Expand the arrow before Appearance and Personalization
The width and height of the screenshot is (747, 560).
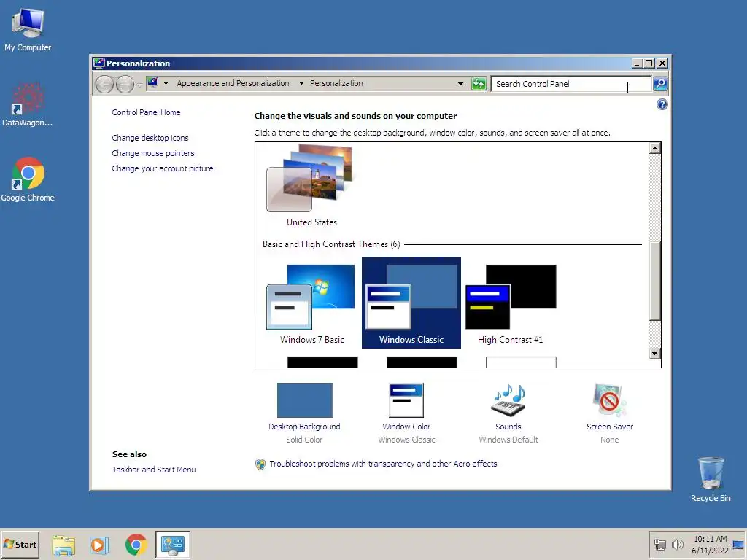[x=166, y=83]
